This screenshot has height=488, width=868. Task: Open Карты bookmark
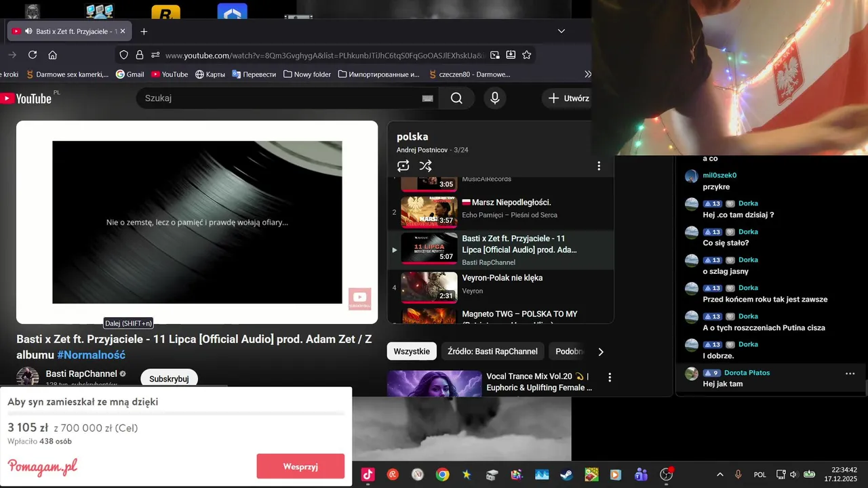210,75
